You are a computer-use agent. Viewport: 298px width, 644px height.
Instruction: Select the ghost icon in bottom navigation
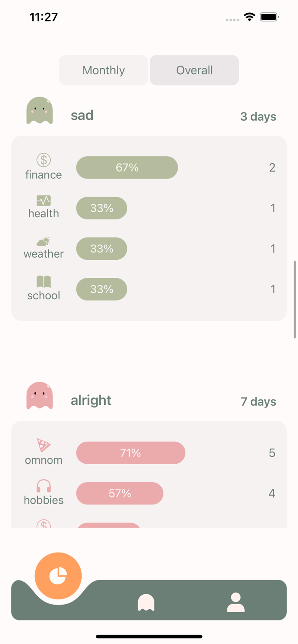(x=147, y=602)
